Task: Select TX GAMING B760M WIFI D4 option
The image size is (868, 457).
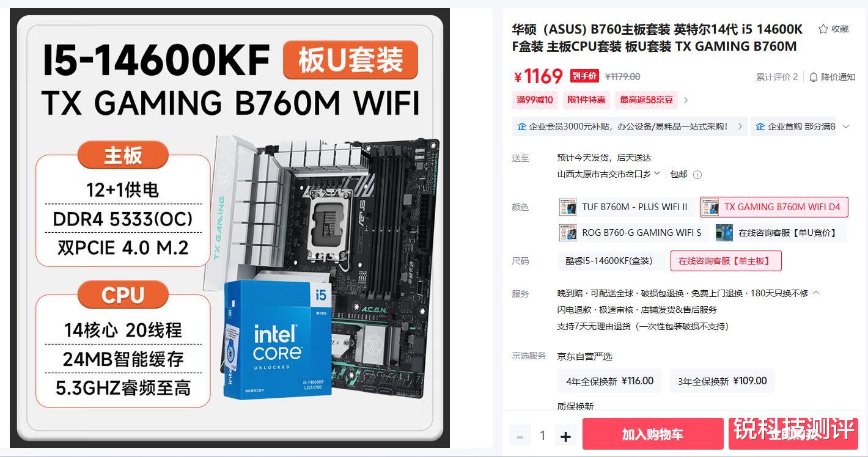Action: [x=774, y=207]
